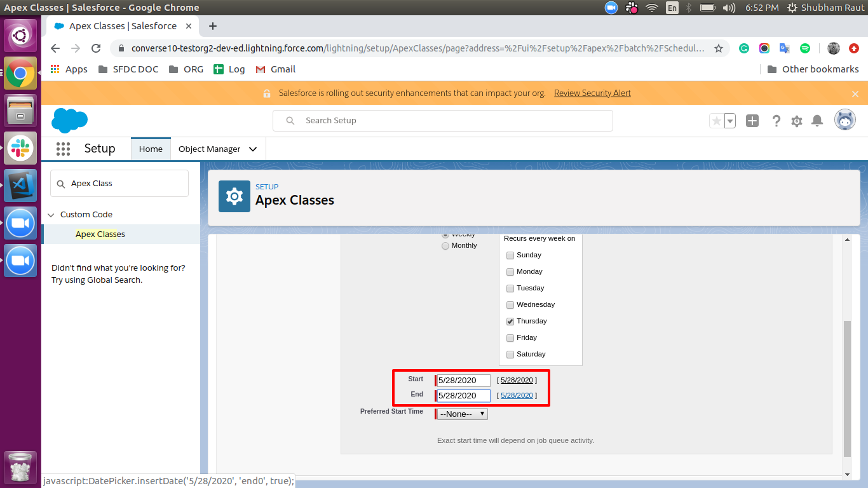This screenshot has height=488, width=868.
Task: Open the App Launcher waffle icon
Action: tap(62, 148)
